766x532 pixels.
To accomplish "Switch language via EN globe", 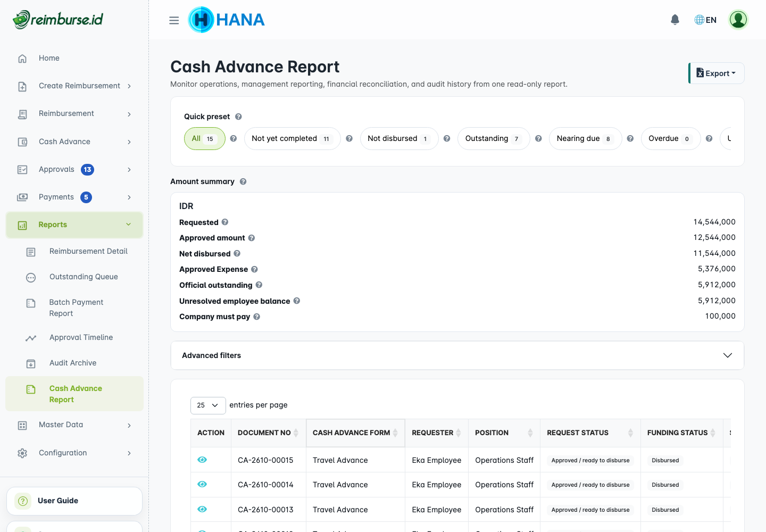I will 705,20.
